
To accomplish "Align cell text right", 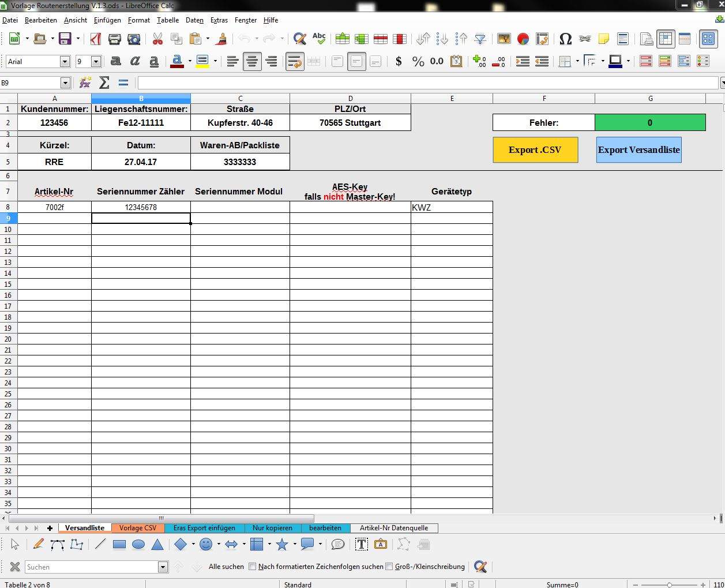I will coord(271,61).
